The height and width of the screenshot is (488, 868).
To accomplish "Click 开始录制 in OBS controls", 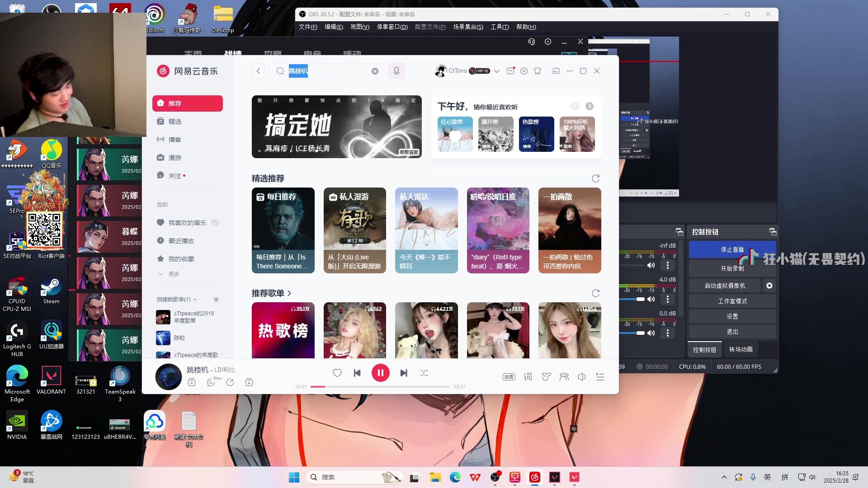I will click(732, 268).
